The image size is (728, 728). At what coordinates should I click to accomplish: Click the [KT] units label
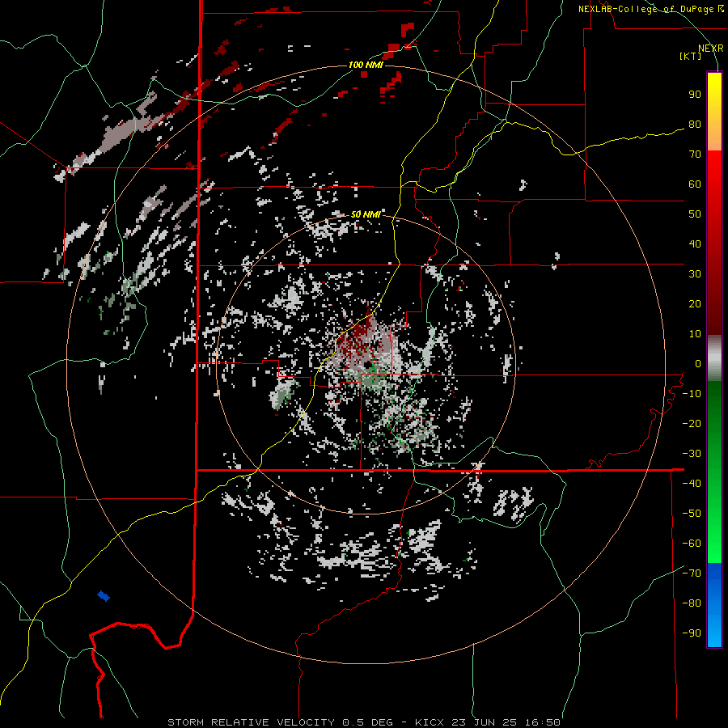click(x=691, y=56)
